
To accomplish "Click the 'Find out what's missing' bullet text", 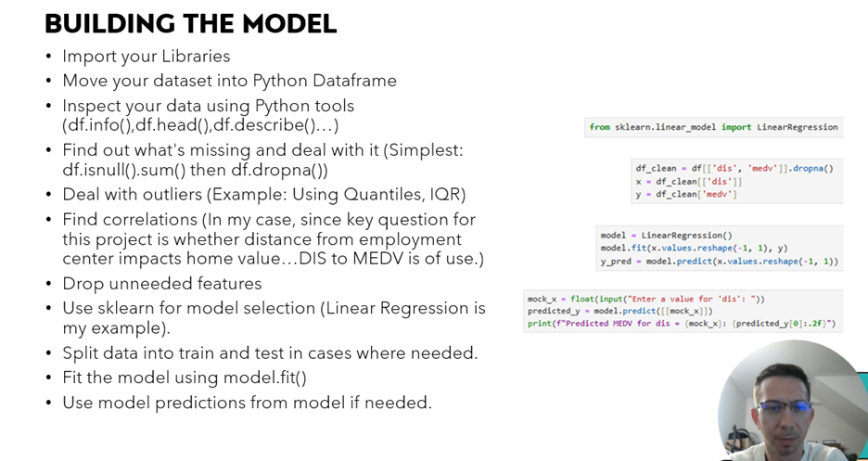I will [x=262, y=160].
